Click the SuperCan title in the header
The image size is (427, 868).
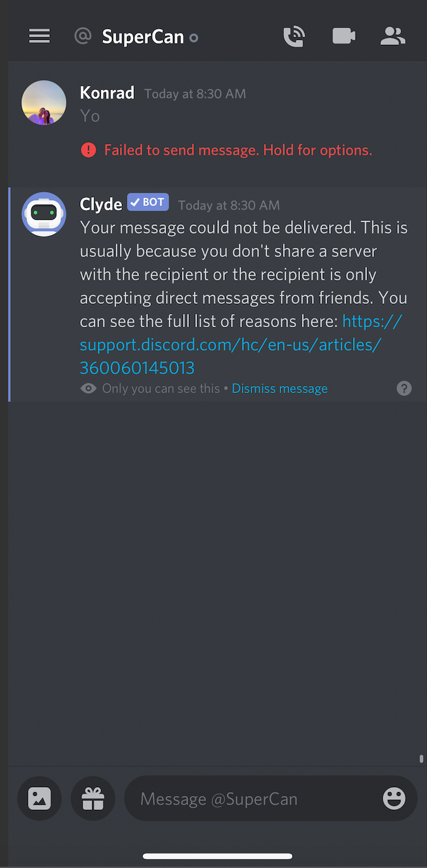(x=143, y=37)
